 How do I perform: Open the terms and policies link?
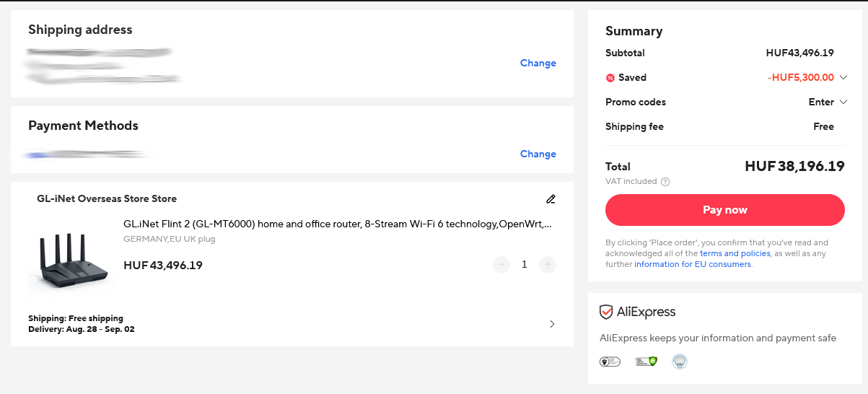tap(735, 253)
